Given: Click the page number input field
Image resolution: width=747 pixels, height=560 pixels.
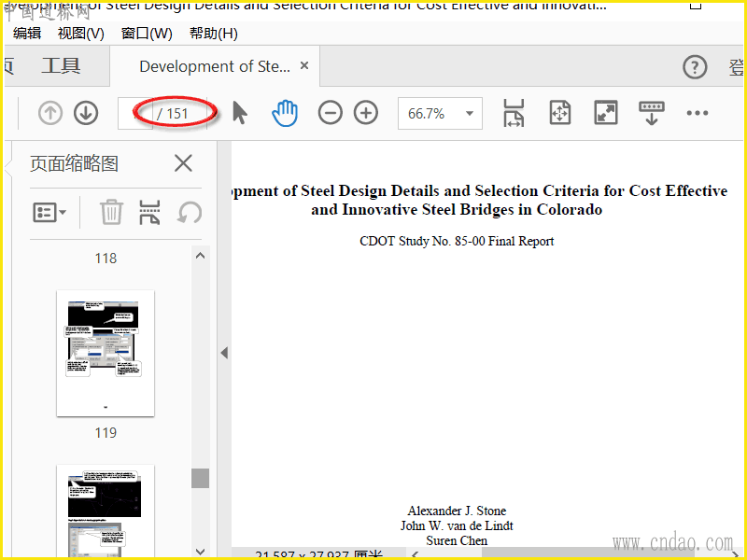Looking at the screenshot, I should click(x=135, y=113).
